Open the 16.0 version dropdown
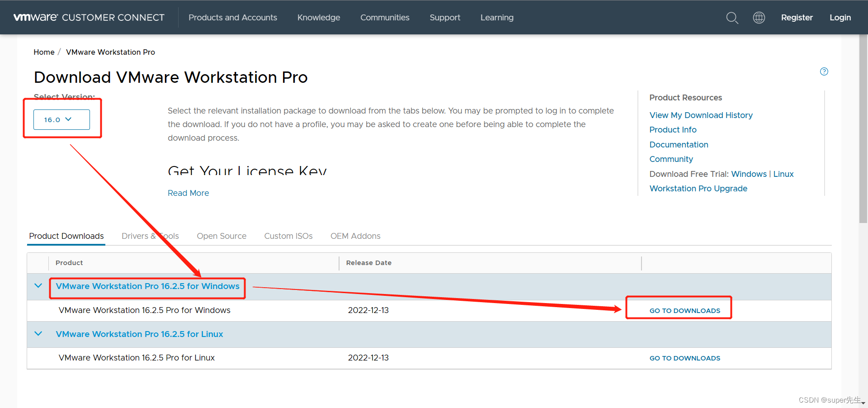The image size is (868, 408). (x=61, y=119)
